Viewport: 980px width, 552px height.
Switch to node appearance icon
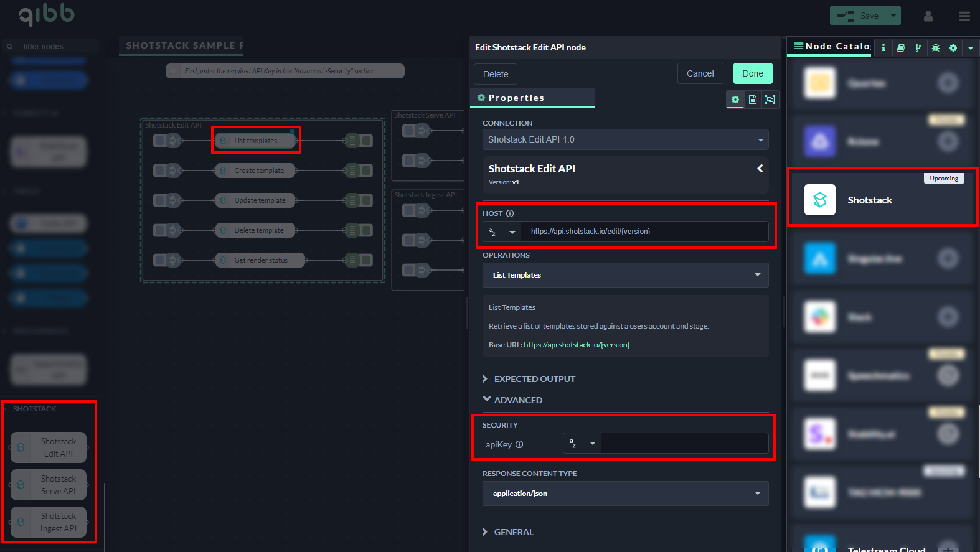[x=770, y=100]
